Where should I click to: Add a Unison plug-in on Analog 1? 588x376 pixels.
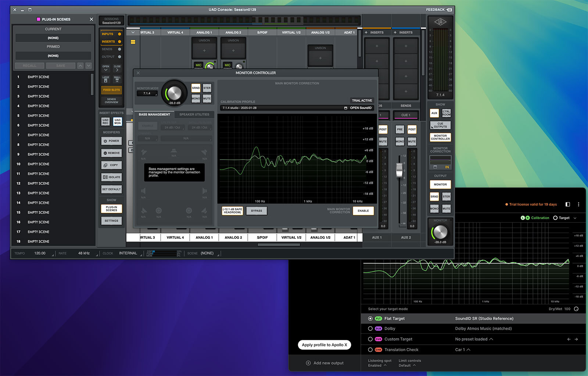coord(204,51)
